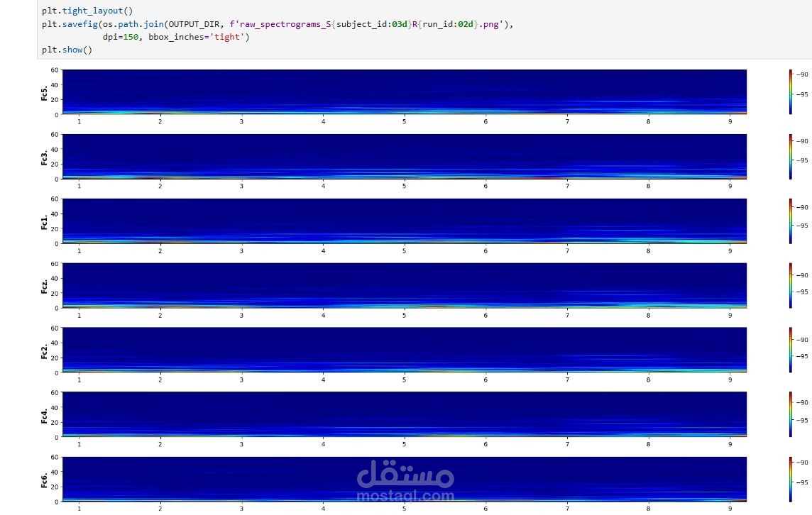Click the Fc2. plot colorbar
Image resolution: width=812 pixels, height=515 pixels.
point(791,350)
